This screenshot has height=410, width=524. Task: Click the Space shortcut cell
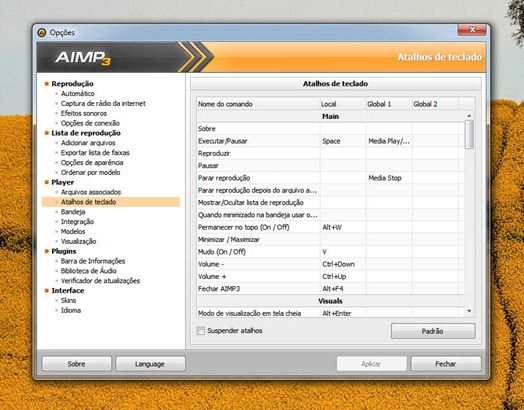coord(343,141)
